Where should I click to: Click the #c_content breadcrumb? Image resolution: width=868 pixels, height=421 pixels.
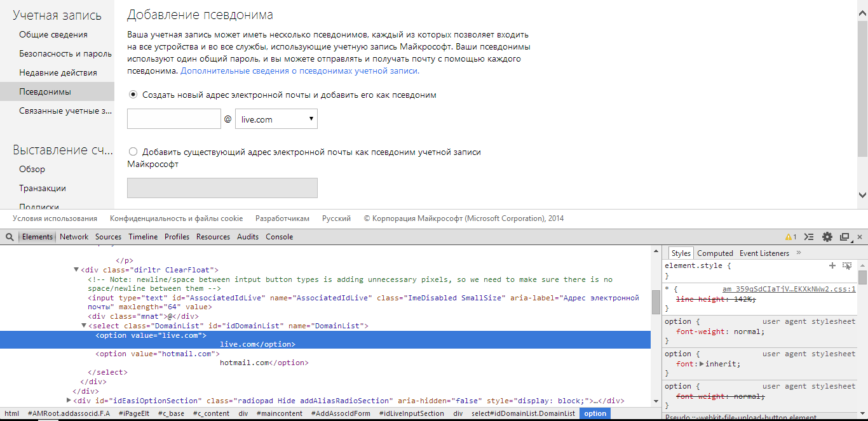[x=212, y=413]
